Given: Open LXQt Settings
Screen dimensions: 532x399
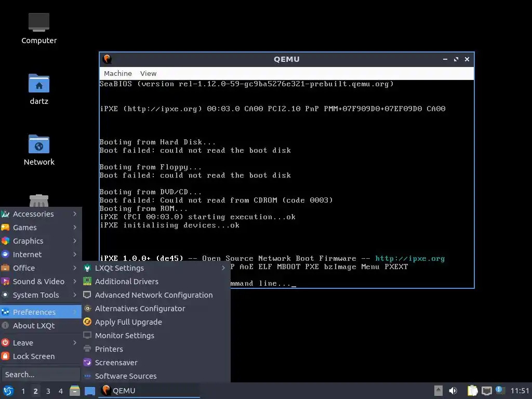Looking at the screenshot, I should [156, 268].
